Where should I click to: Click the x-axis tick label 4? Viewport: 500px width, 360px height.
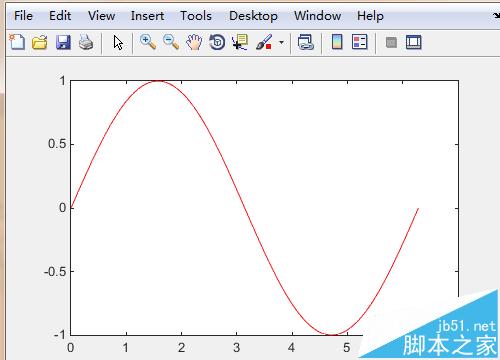coord(292,348)
